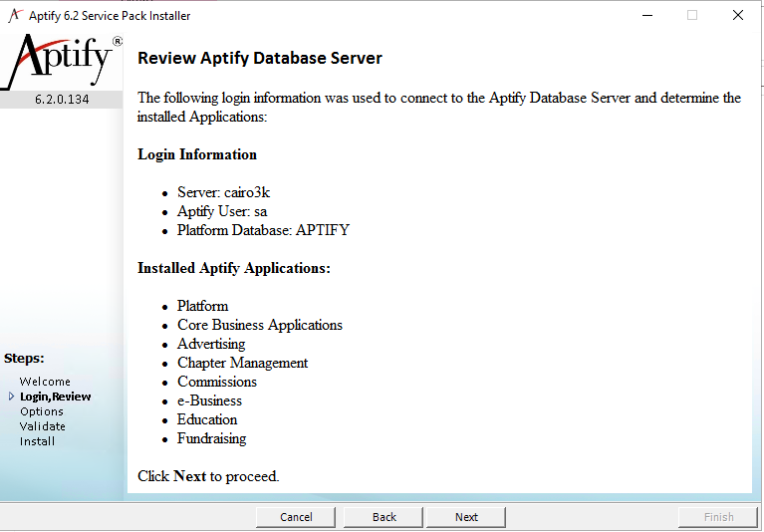Click the Aptify User: sa entry

pos(222,211)
